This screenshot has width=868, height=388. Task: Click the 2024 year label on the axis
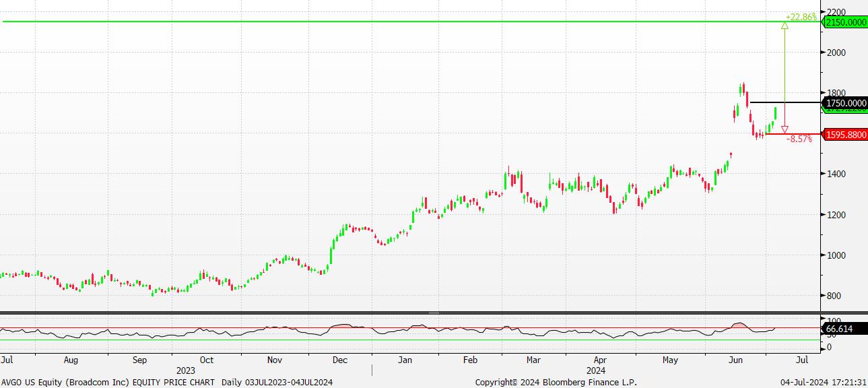click(x=595, y=370)
